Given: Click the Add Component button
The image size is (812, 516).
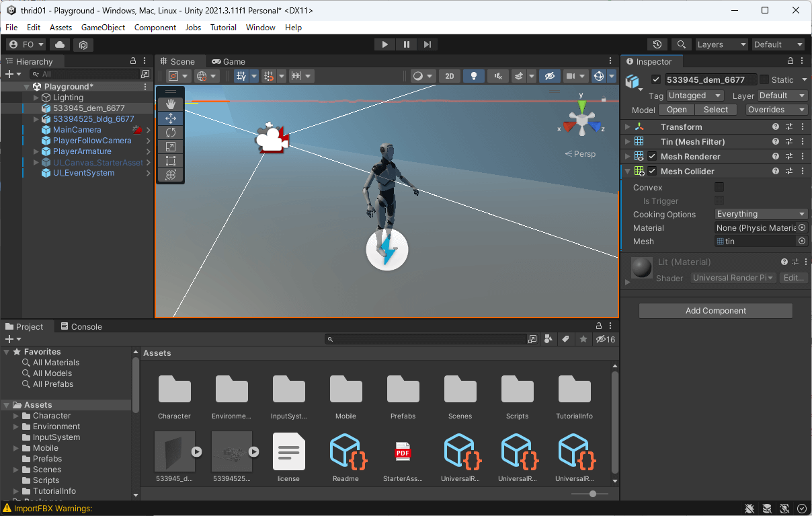Looking at the screenshot, I should point(716,311).
